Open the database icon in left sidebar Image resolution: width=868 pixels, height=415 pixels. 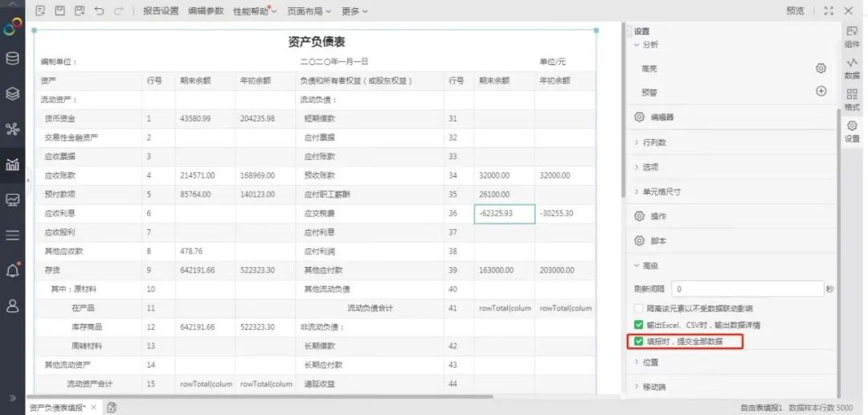click(12, 58)
